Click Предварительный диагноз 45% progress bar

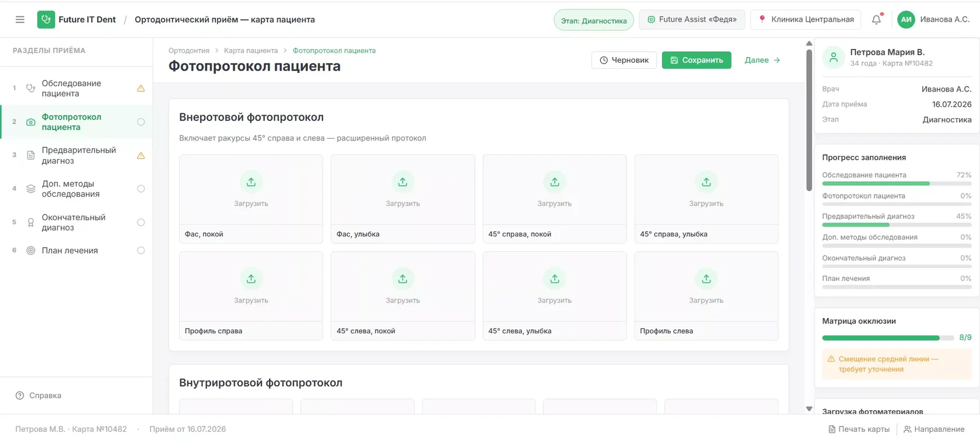point(897,225)
